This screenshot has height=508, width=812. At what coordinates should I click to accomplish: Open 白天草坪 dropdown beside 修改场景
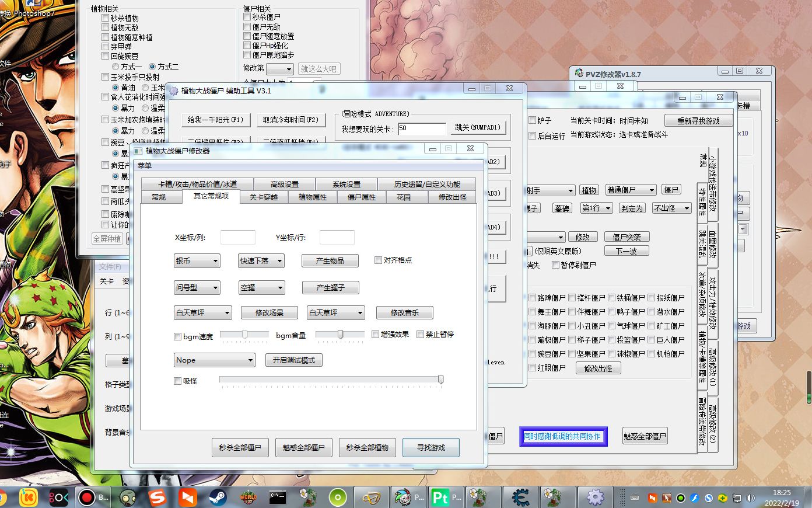click(203, 312)
